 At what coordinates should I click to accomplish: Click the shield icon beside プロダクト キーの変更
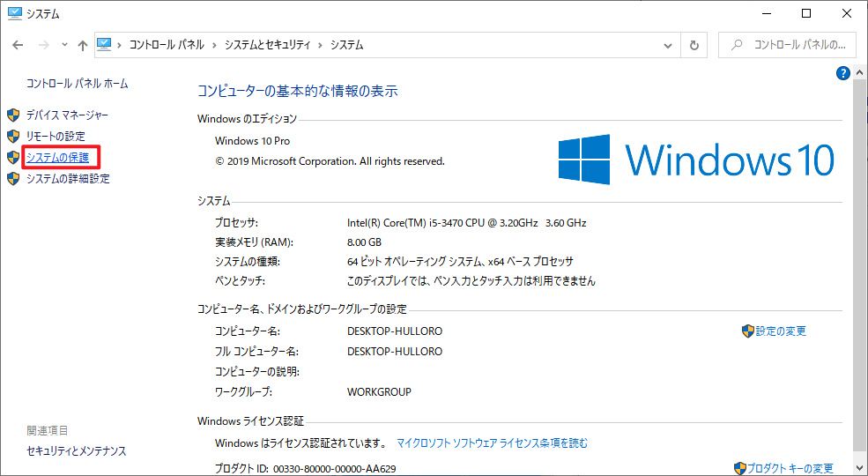pos(740,469)
